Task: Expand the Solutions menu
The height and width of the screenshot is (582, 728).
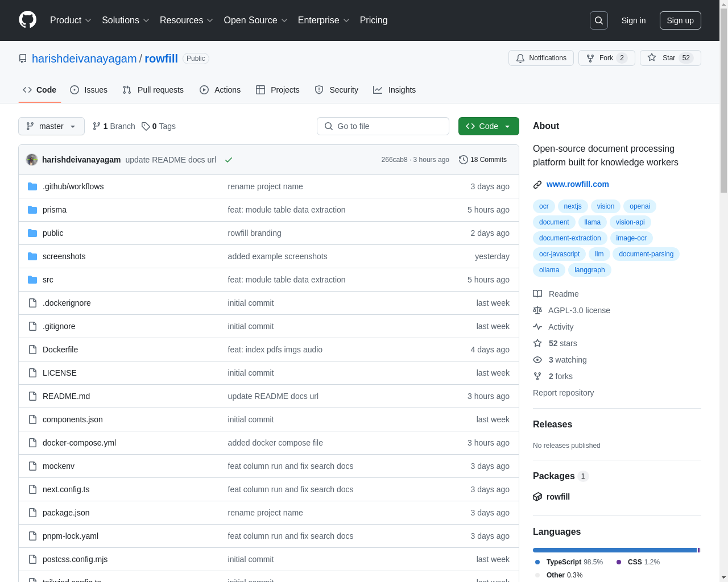Action: tap(126, 20)
